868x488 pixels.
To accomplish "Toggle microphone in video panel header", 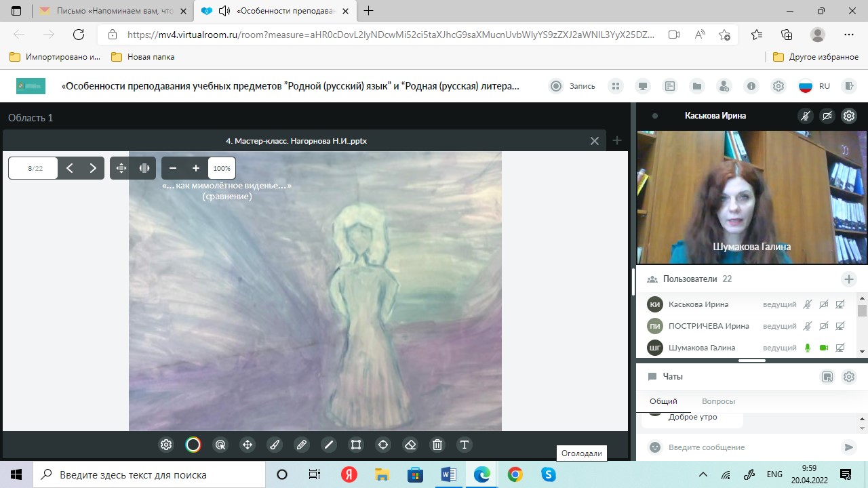I will tap(805, 116).
